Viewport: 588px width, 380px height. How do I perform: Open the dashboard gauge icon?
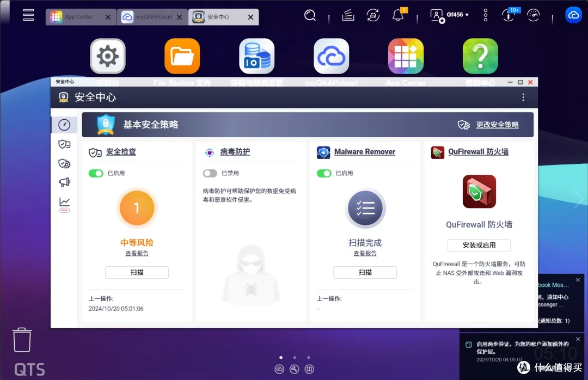coord(533,15)
